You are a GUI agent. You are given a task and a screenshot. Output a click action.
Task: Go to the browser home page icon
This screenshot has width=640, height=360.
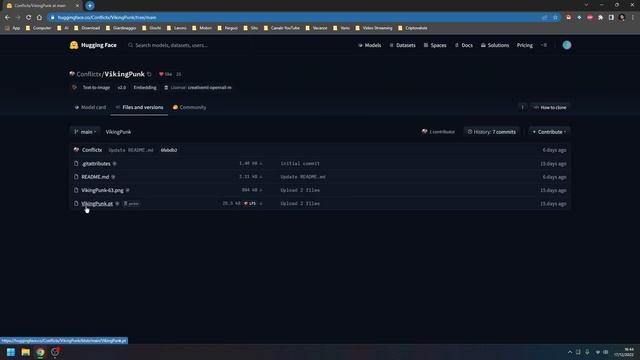coord(39,18)
